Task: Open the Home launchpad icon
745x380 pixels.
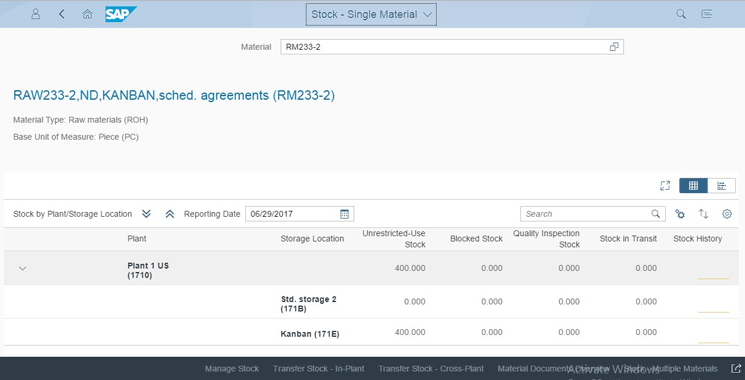Action: [87, 14]
